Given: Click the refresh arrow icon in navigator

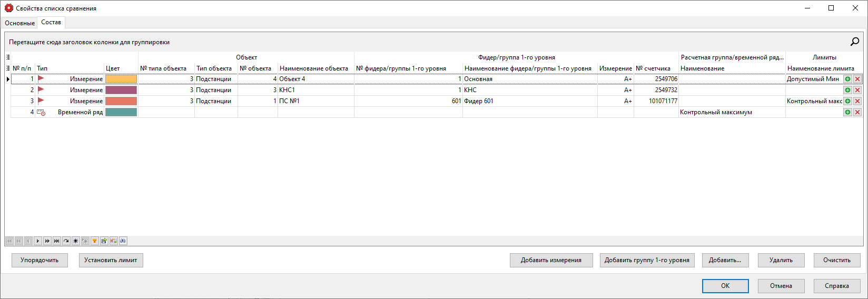Looking at the screenshot, I should pos(66,241).
